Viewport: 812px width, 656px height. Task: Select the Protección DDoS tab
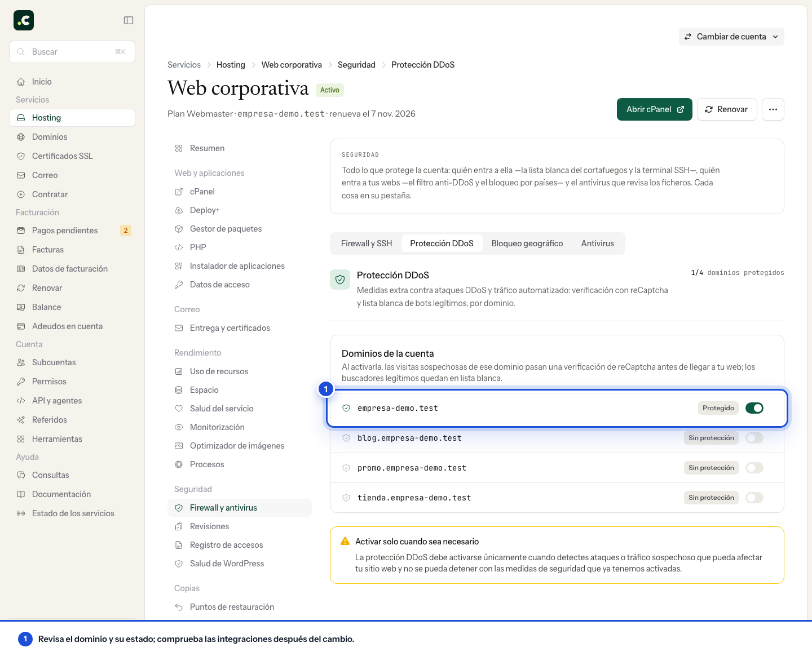442,243
